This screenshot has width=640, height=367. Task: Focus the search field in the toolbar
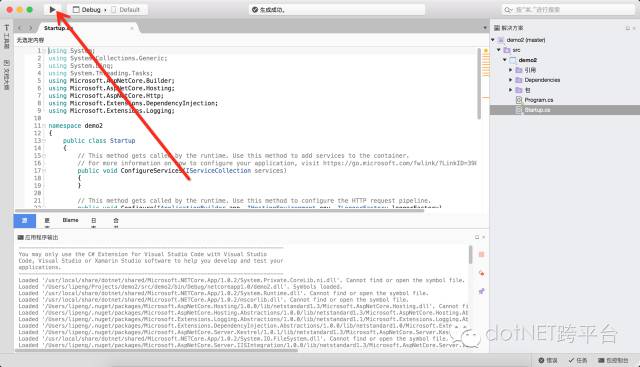coord(568,9)
